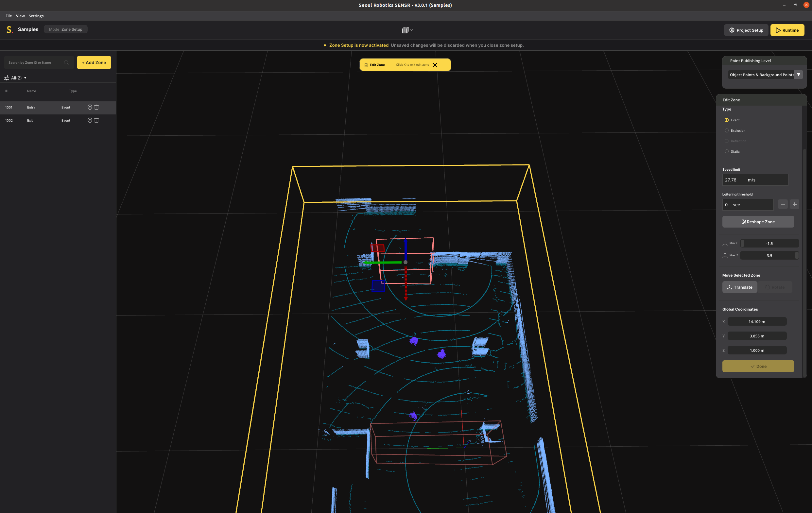Click the blue plane handle on the gizmo
This screenshot has width=812, height=513.
tap(378, 286)
